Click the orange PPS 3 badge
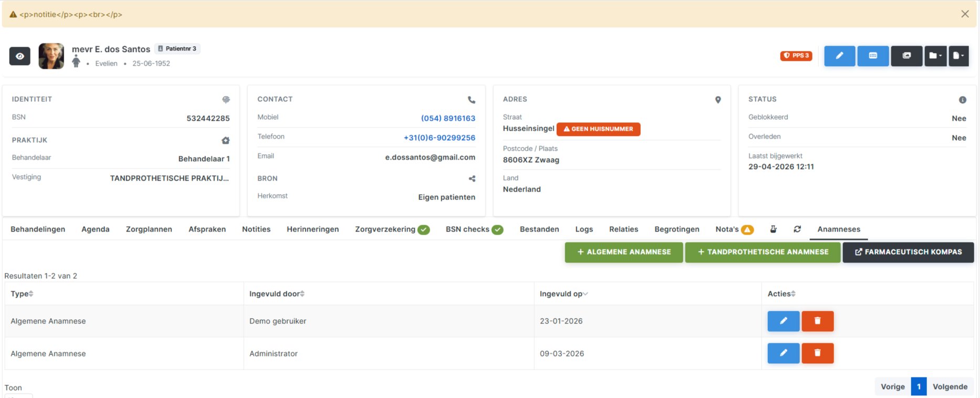Image resolution: width=980 pixels, height=398 pixels. point(796,56)
